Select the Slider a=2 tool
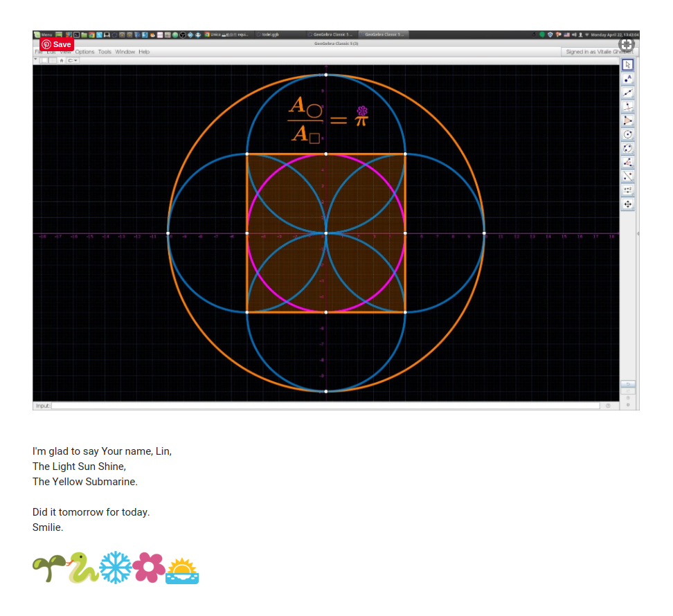 tap(627, 190)
